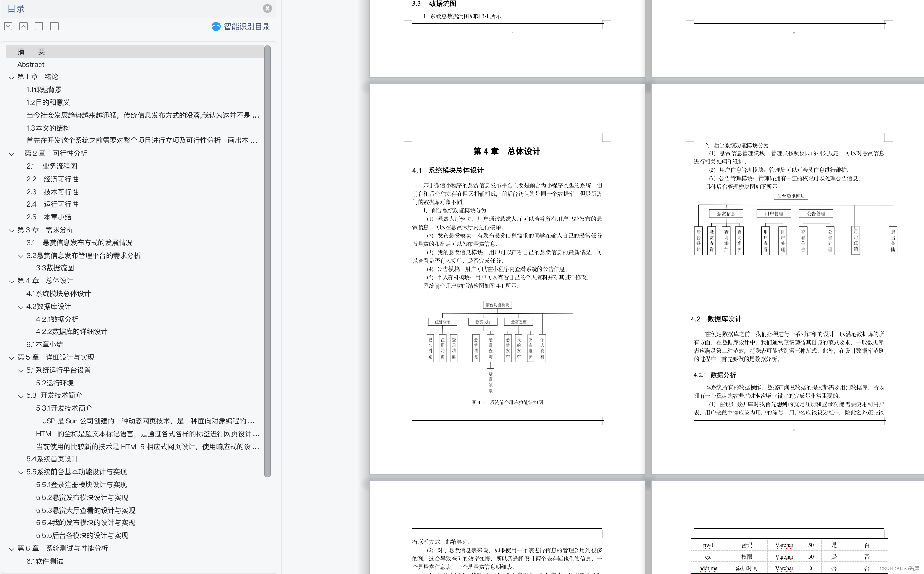Collapse the 第3章 需求分析 chevron

pos(11,230)
